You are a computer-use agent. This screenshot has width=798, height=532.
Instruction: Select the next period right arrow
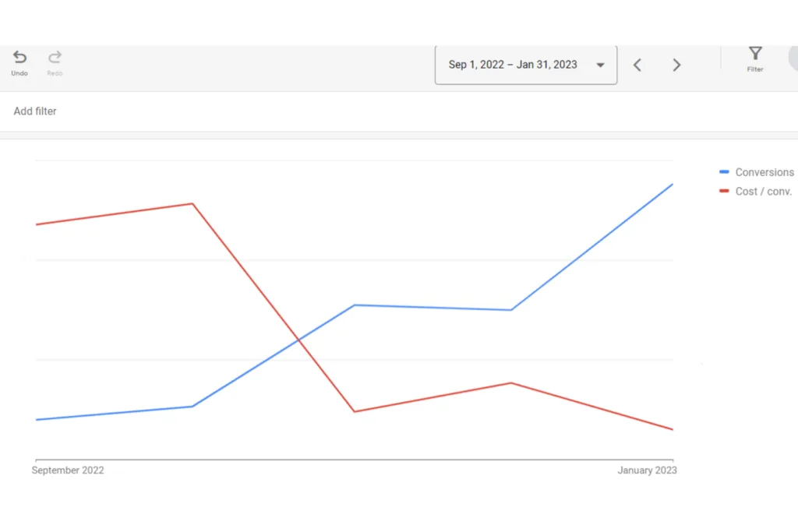(676, 65)
